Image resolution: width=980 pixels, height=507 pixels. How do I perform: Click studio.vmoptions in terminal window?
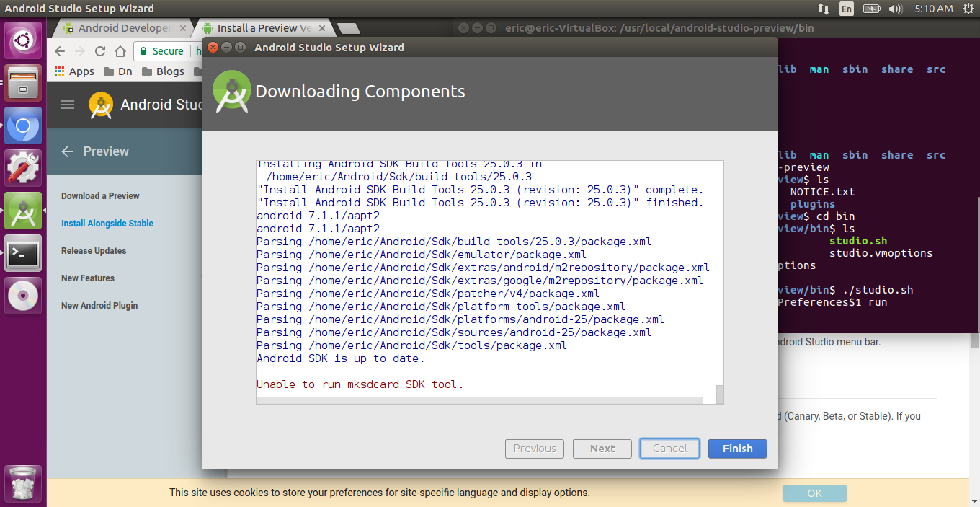[x=881, y=253]
